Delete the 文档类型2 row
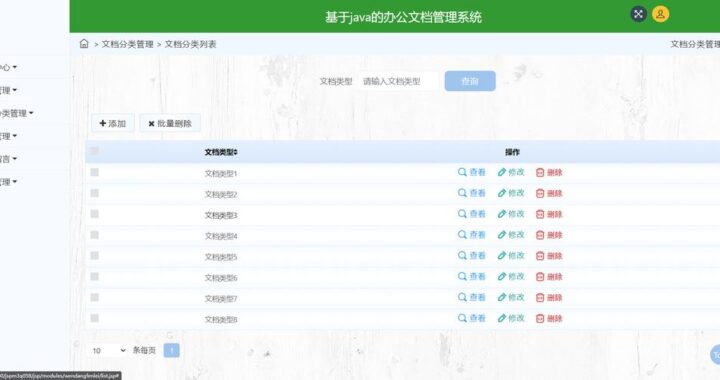 pos(549,193)
